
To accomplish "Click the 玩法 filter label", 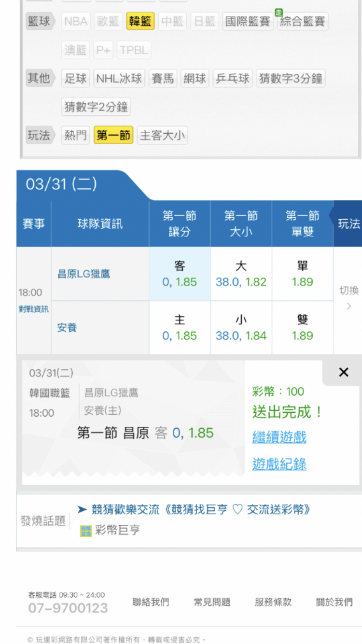I will tap(41, 135).
